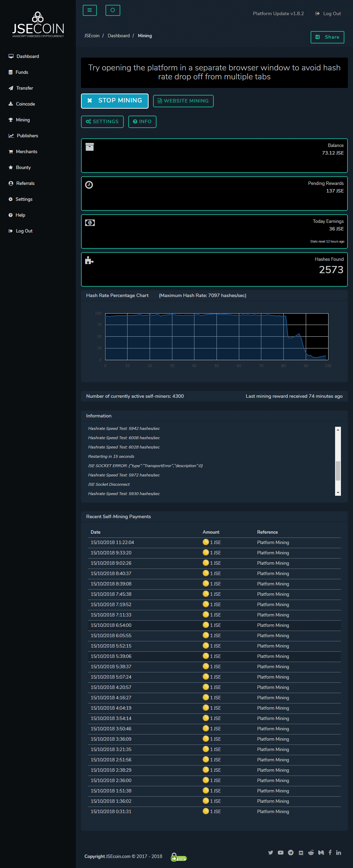Toggle the hamburger sidebar menu button

click(90, 10)
